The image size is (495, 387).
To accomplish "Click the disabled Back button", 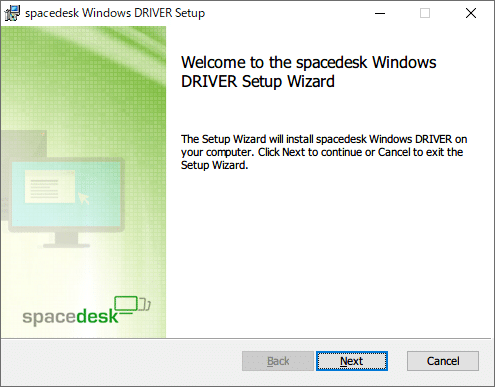I will click(x=278, y=361).
